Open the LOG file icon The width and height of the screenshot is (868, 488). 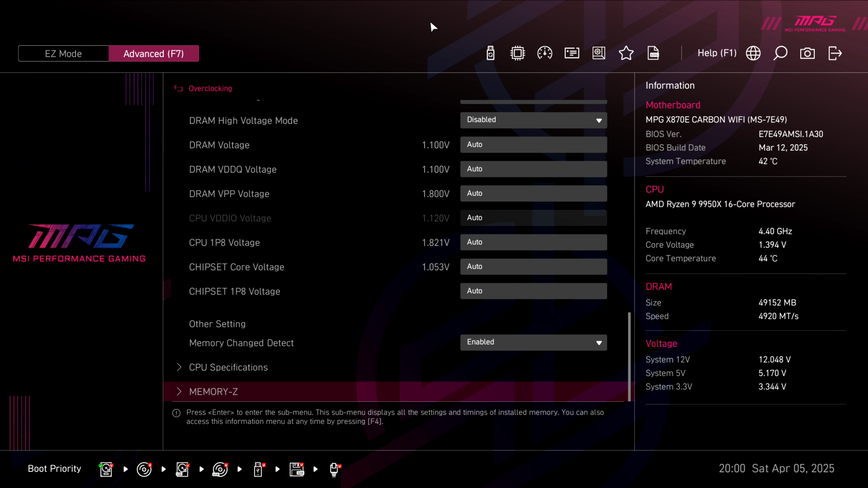tap(653, 53)
